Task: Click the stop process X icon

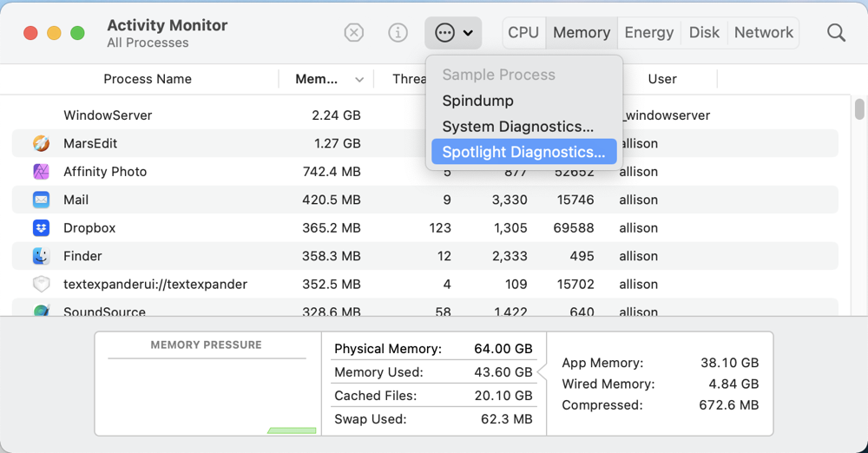Action: (354, 33)
